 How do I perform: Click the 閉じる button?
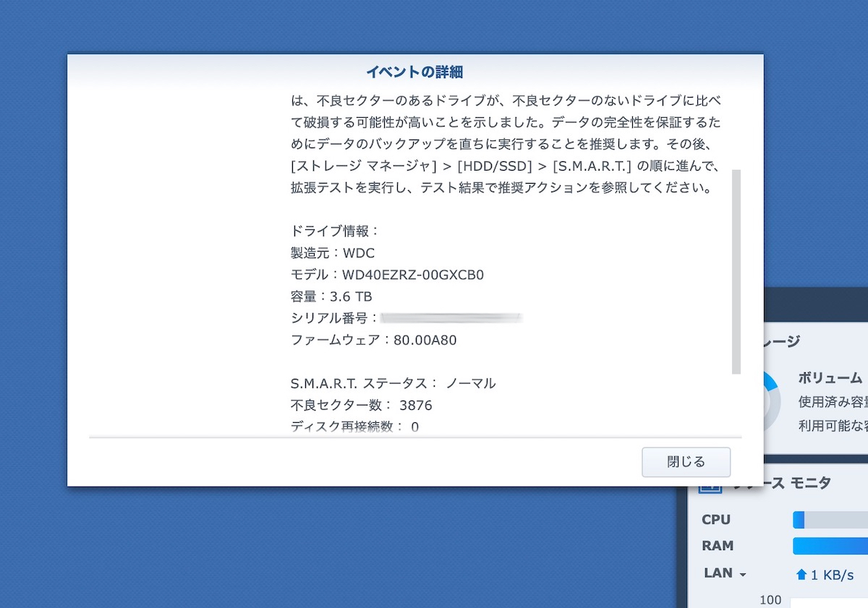point(686,462)
